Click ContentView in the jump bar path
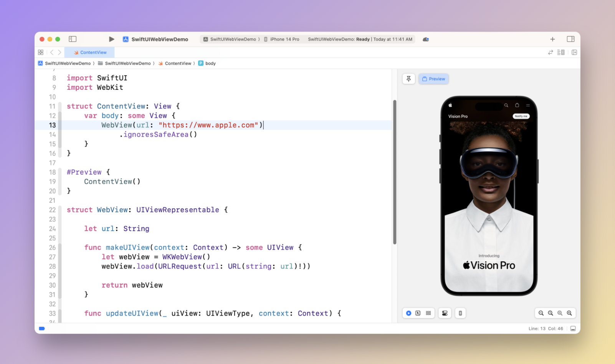Screen dimensions: 615x364 click(x=178, y=63)
